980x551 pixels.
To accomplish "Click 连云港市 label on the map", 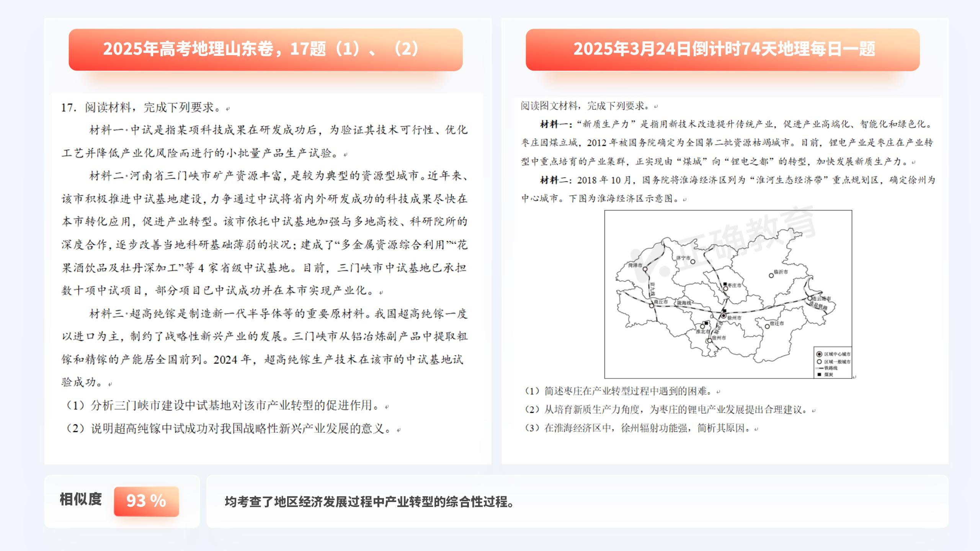I will [822, 298].
